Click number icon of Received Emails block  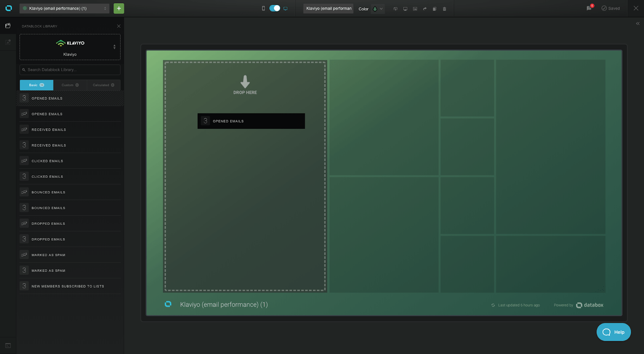[x=24, y=145]
